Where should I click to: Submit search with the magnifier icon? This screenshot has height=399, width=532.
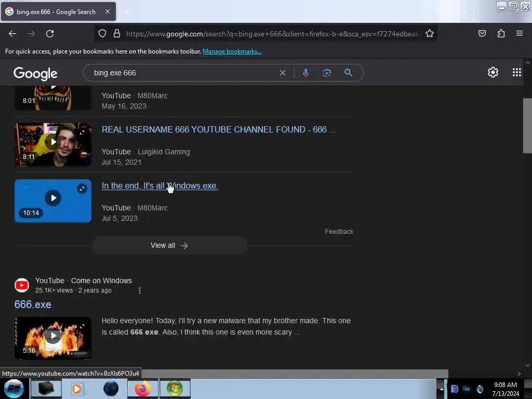coord(348,73)
